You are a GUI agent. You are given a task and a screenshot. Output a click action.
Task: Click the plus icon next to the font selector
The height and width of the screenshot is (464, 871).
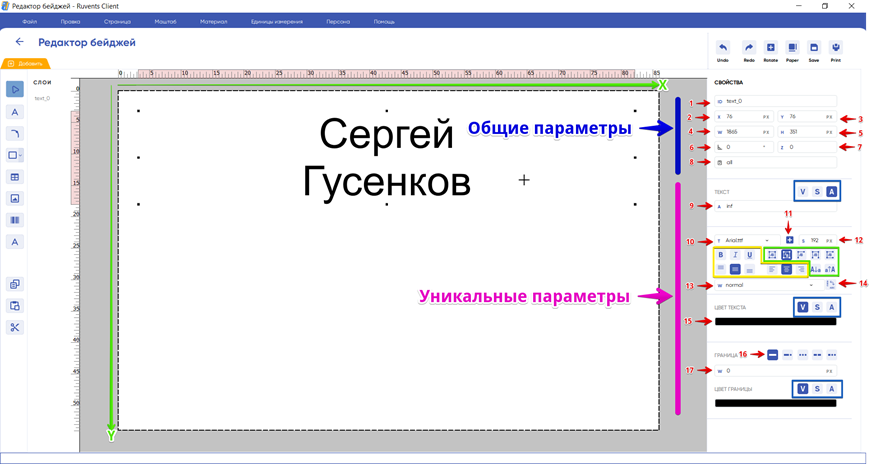click(789, 240)
